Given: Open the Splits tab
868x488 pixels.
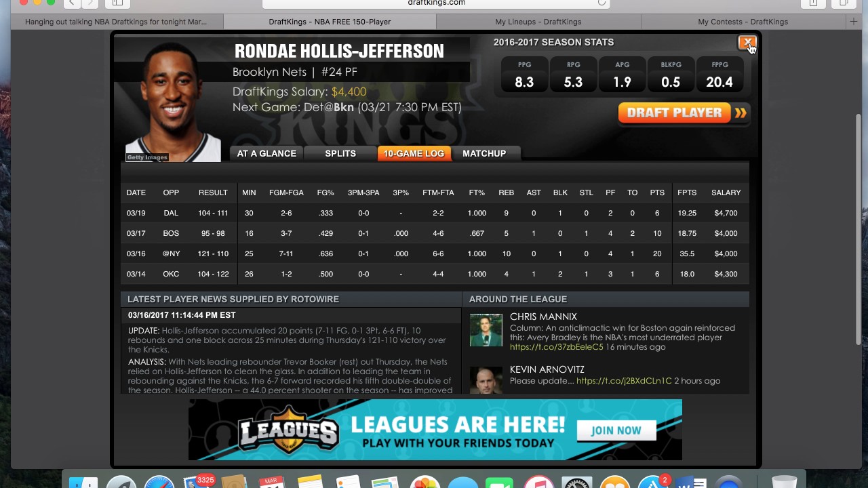Looking at the screenshot, I should point(340,154).
